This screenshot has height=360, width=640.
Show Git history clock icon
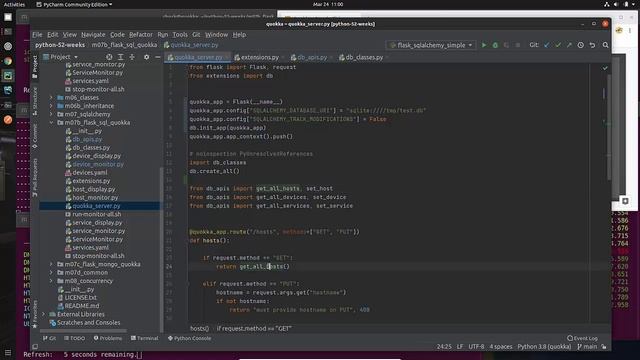(580, 45)
